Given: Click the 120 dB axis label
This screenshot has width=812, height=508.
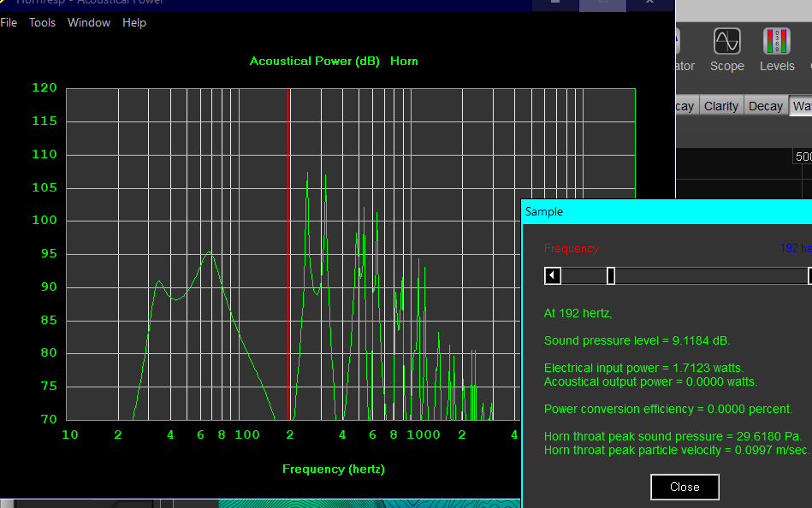Looking at the screenshot, I should coord(44,87).
